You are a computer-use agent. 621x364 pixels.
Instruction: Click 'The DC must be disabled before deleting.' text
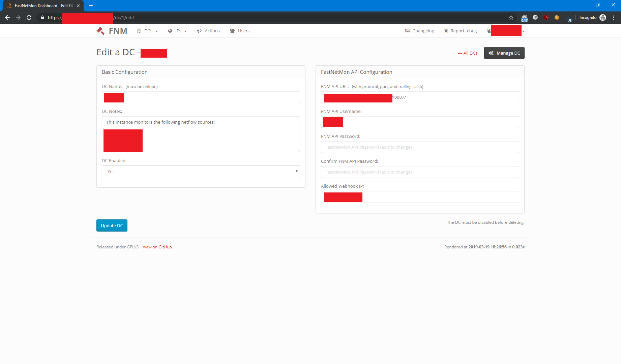[485, 222]
